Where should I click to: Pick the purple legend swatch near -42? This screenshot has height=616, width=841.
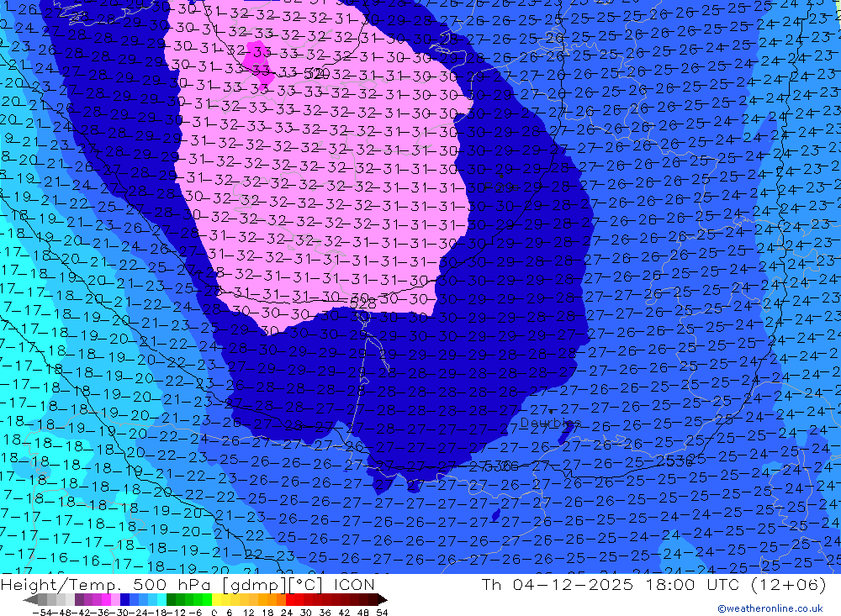[x=79, y=599]
